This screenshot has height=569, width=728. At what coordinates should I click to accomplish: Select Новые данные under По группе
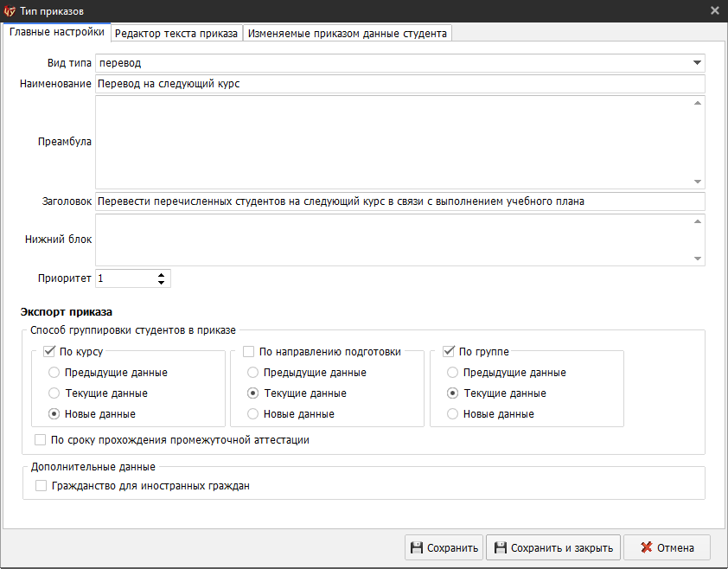point(452,414)
